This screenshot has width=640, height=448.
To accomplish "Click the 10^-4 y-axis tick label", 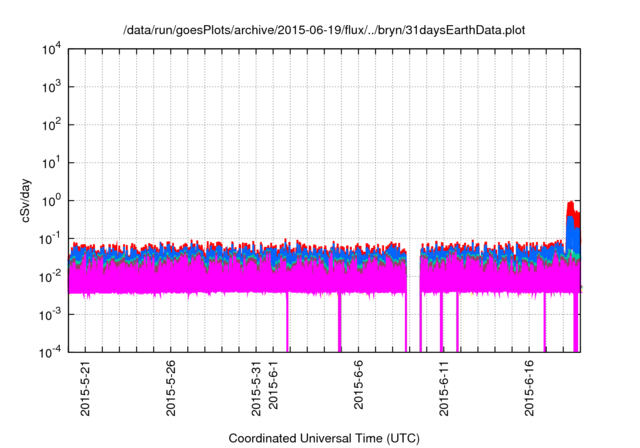I will tap(51, 352).
